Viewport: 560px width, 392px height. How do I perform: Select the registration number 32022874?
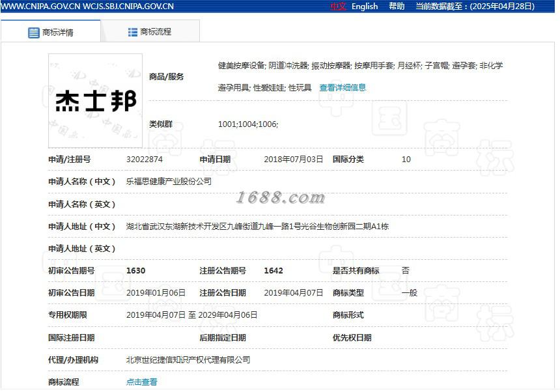click(x=145, y=160)
